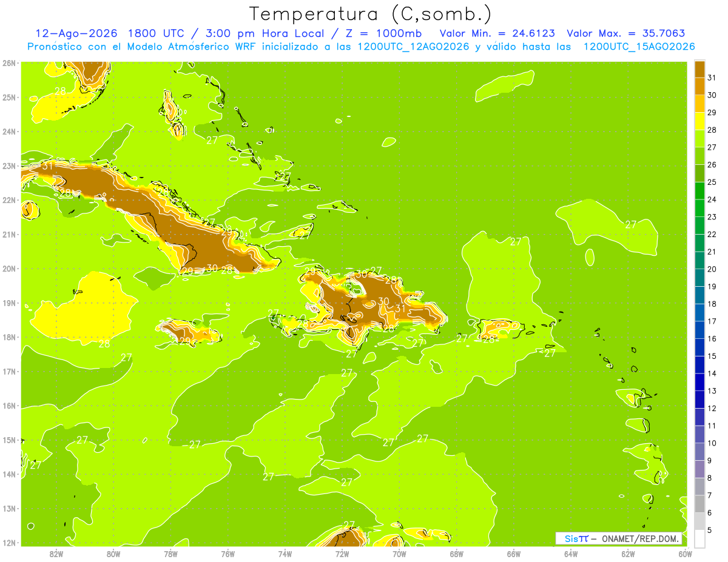Click the purple legend band between 10 and 9
728x562 pixels.
[x=699, y=452]
